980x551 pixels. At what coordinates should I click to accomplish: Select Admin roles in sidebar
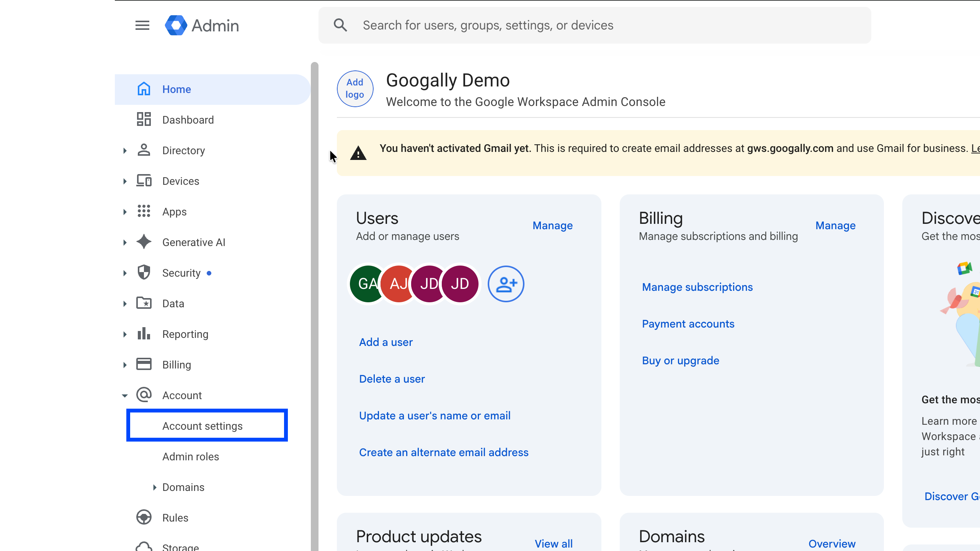pyautogui.click(x=191, y=456)
